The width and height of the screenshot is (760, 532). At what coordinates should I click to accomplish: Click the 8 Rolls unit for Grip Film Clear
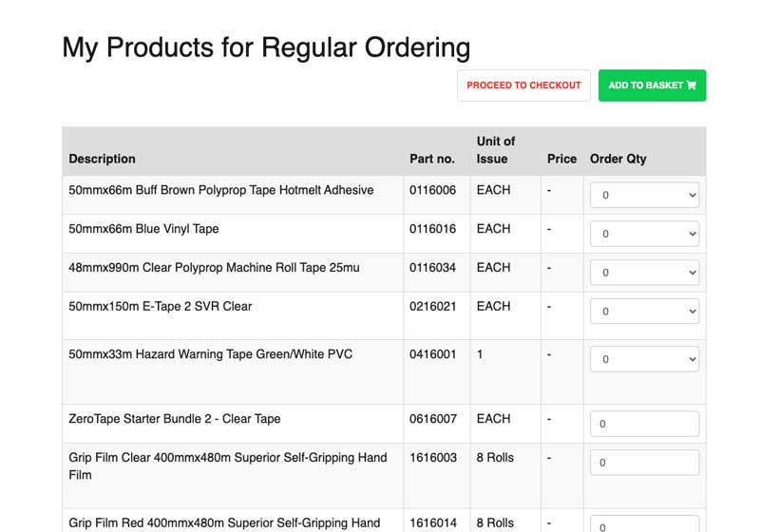(x=495, y=458)
